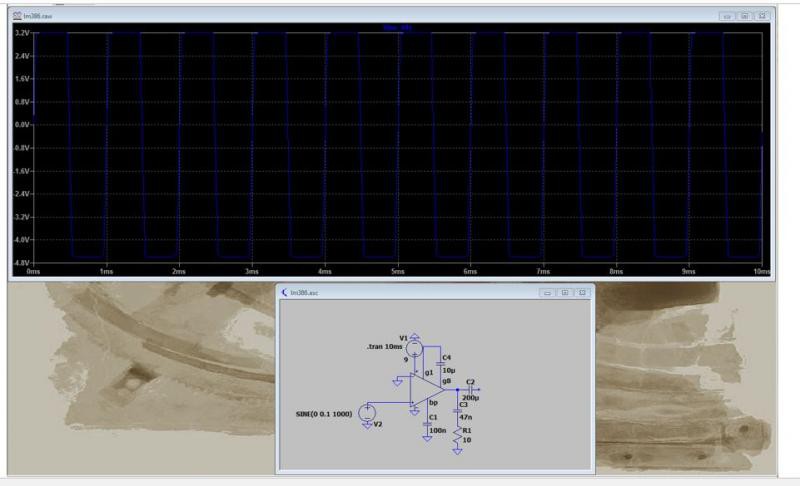Screen dimensions: 800x486
Task: Minimize the lm386.asc schematic window
Action: point(549,293)
